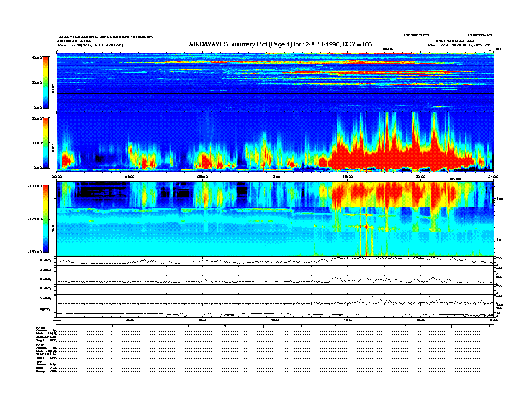Click the top high-frequency spectrogram panel
Viewport: 532px width, 411px height.
point(275,82)
